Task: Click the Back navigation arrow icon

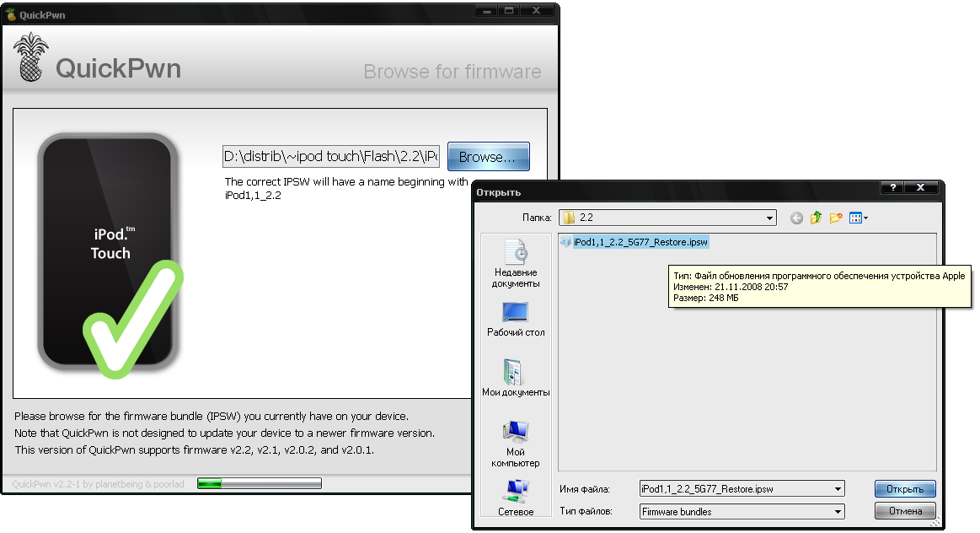Action: (x=796, y=218)
